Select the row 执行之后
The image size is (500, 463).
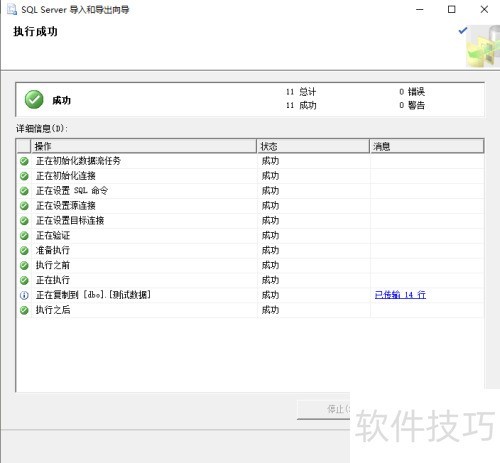250,310
